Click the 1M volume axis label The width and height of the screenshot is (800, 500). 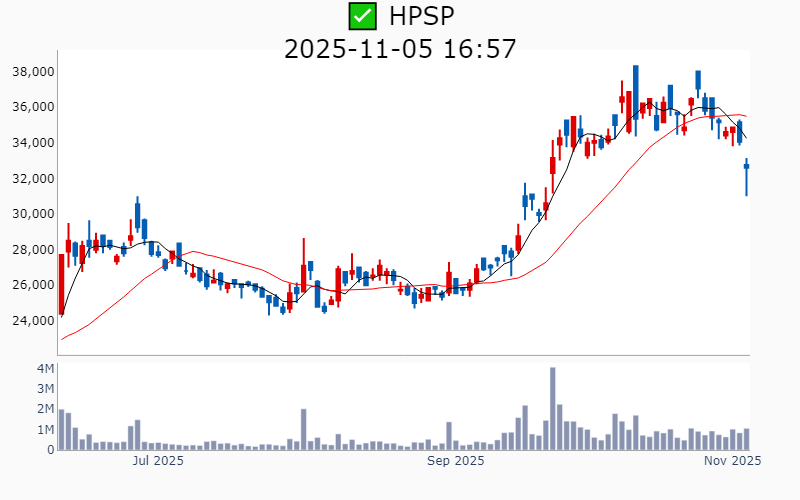tap(45, 430)
